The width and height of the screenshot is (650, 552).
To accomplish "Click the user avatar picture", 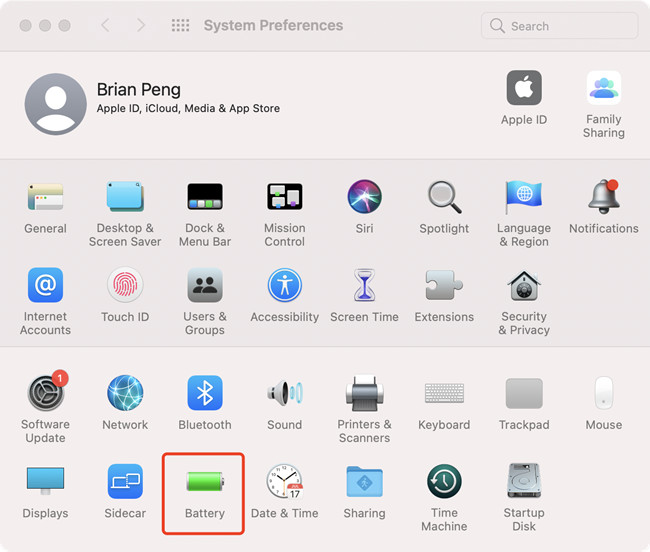I will click(56, 104).
